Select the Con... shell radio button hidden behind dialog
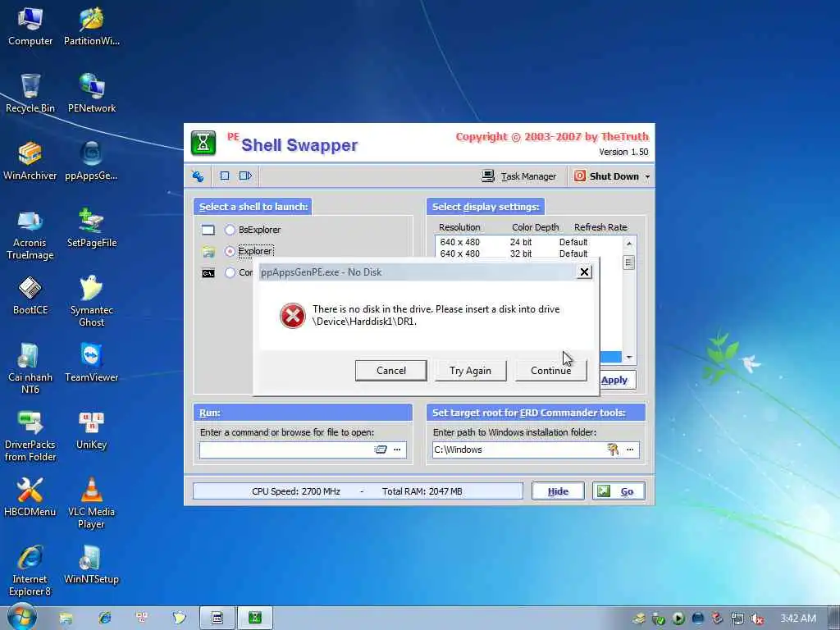Screen dimensions: 840x630 230,272
